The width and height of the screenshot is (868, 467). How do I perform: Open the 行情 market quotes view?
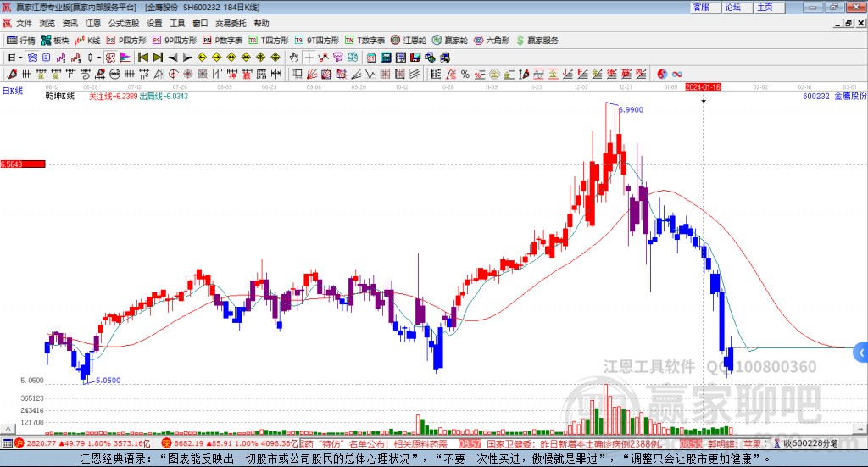pos(21,41)
